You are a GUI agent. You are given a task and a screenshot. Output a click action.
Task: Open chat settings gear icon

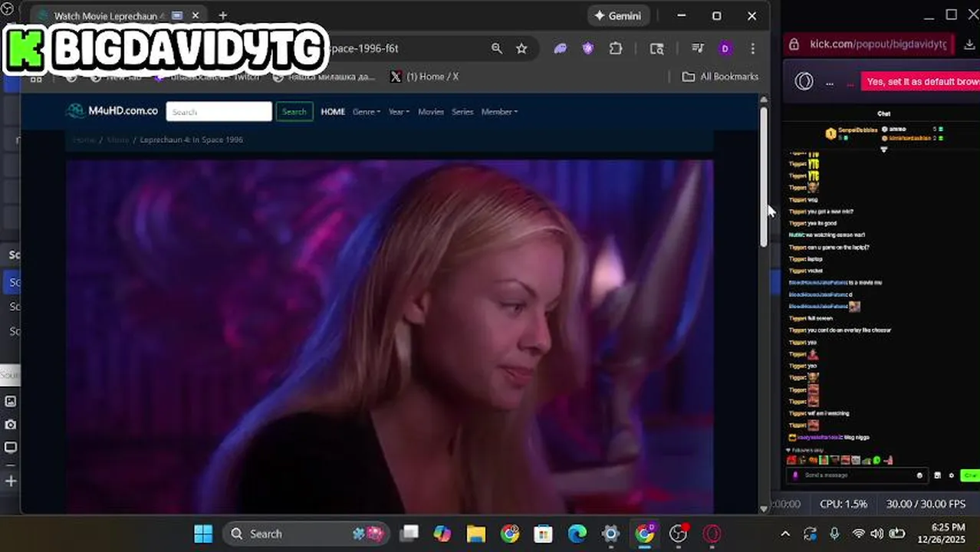click(952, 475)
